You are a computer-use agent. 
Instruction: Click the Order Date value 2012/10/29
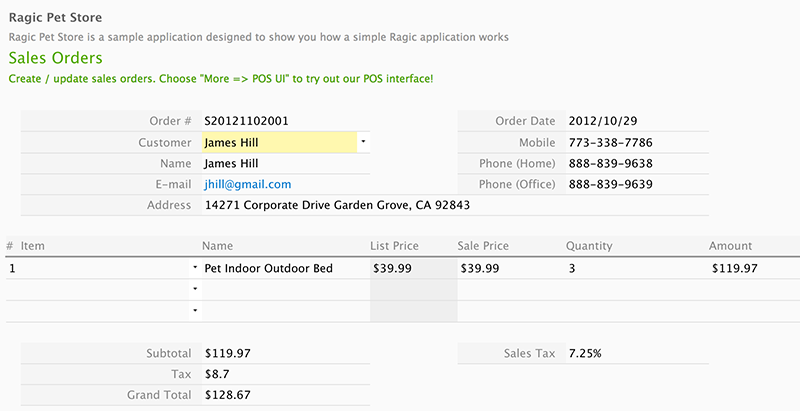tap(603, 121)
